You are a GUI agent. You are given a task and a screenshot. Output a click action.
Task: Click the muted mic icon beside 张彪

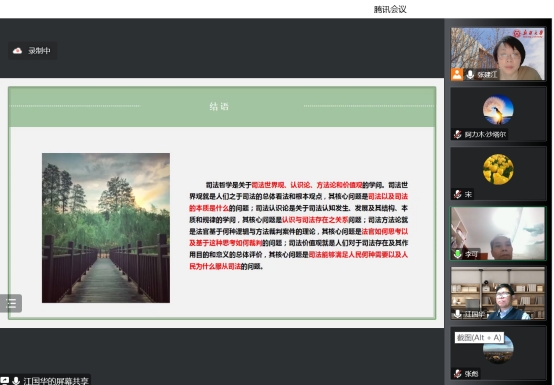(458, 373)
